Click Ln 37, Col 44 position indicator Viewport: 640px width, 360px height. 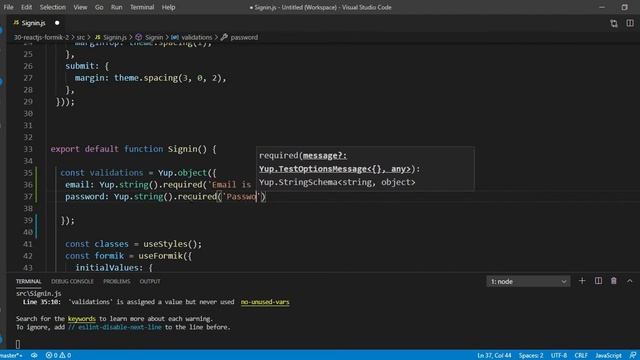point(494,356)
